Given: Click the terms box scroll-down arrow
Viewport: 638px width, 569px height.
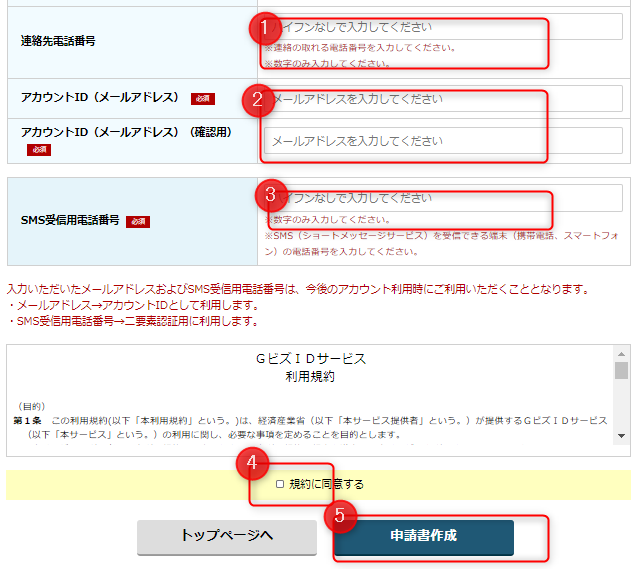Looking at the screenshot, I should point(621,436).
